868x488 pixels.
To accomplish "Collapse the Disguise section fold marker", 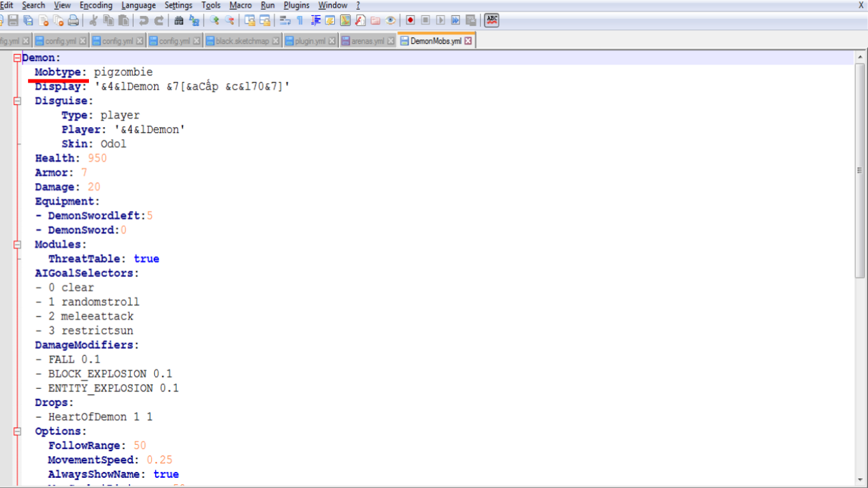I will tap(17, 101).
